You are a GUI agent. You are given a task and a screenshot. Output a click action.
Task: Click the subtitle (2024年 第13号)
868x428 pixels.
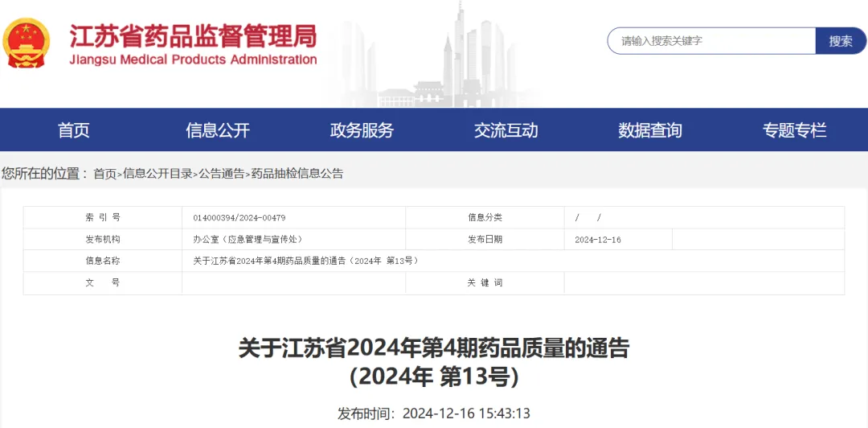click(434, 377)
